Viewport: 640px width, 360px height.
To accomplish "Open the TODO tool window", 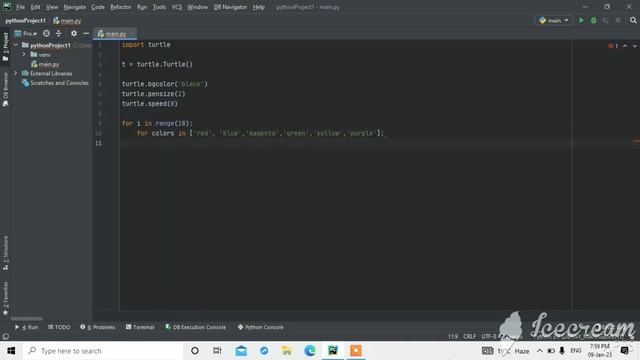I will (59, 327).
